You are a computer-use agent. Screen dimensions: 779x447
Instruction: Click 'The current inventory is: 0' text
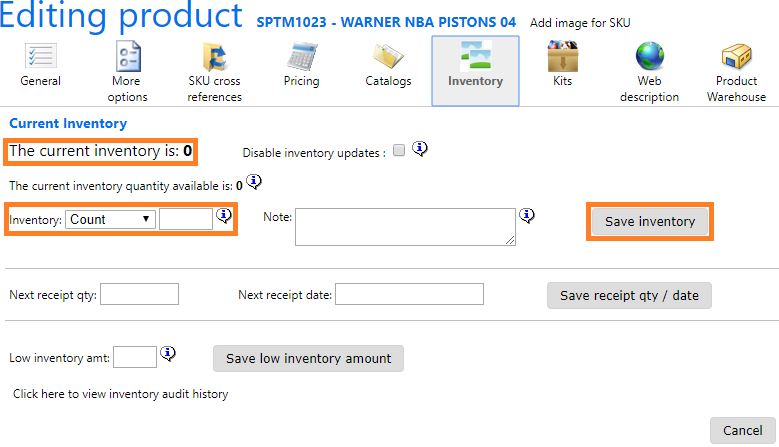(x=100, y=151)
